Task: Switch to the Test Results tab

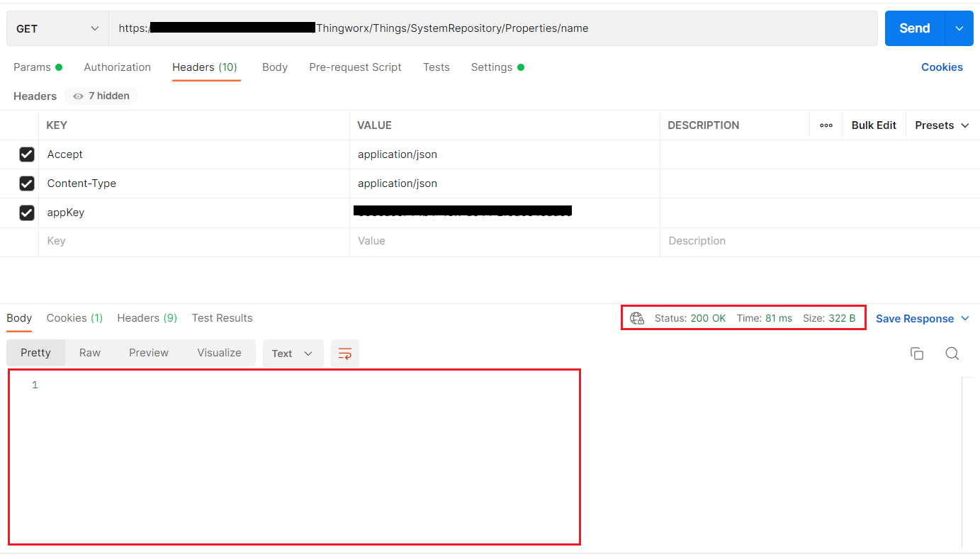Action: (222, 318)
